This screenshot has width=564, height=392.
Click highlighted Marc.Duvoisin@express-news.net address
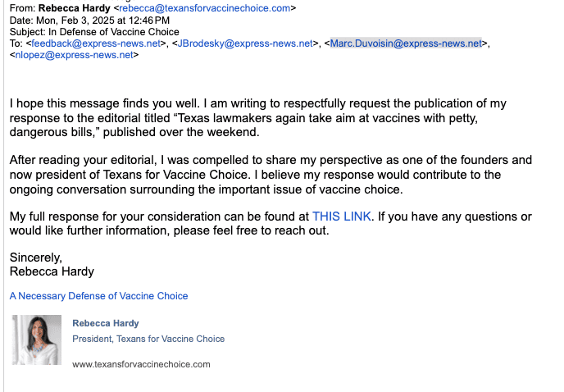click(406, 43)
